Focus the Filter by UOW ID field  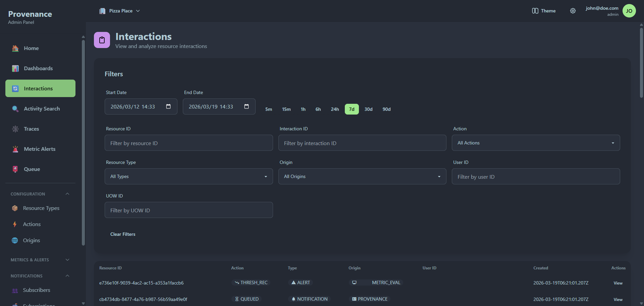[189, 210]
